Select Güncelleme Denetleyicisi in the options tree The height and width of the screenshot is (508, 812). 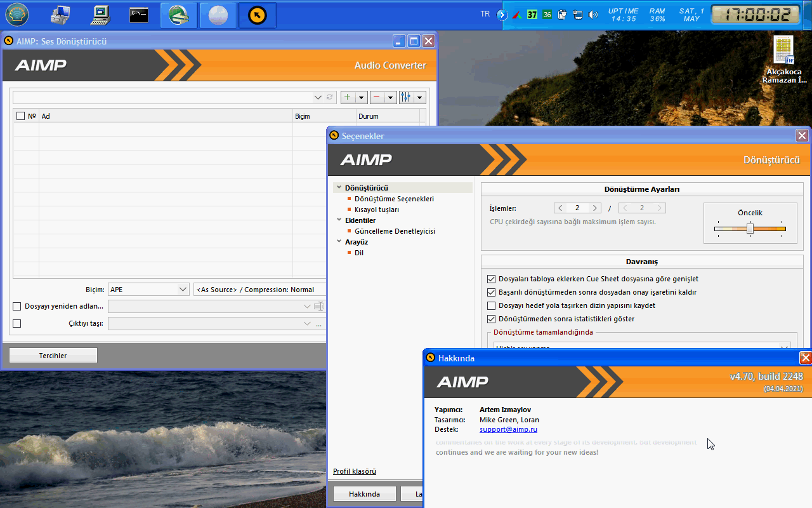(395, 231)
